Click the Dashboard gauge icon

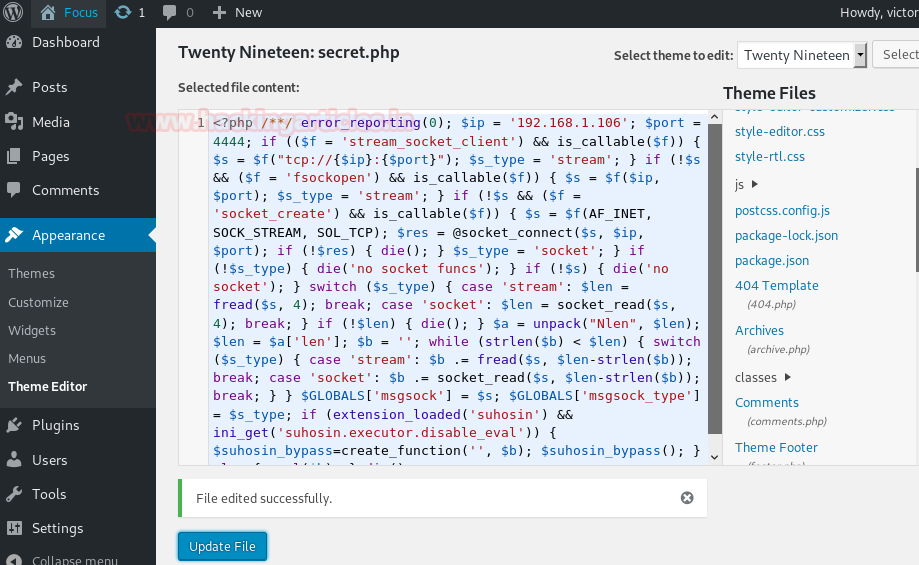(x=14, y=42)
